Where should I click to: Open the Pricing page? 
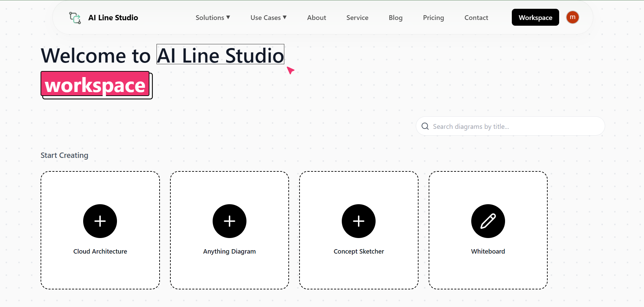[x=433, y=17]
